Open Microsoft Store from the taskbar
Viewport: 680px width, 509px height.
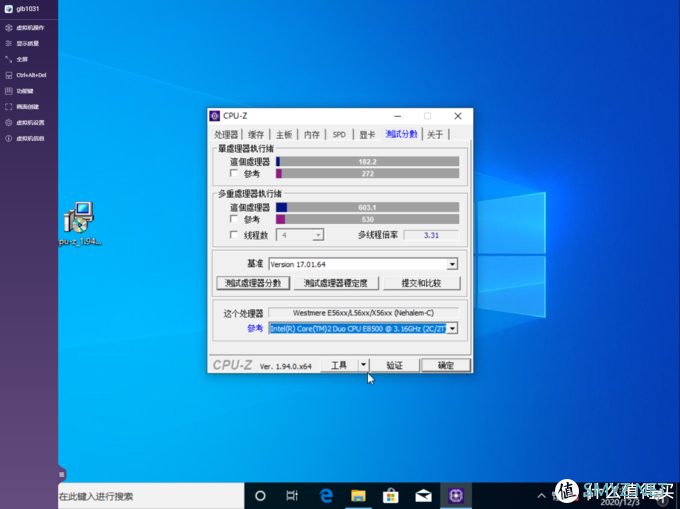coord(391,496)
